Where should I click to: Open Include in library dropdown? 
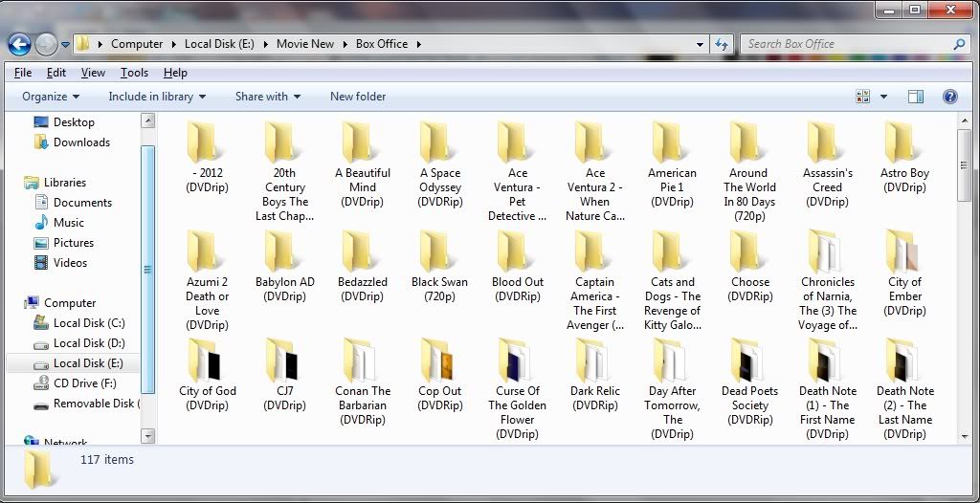pyautogui.click(x=157, y=97)
